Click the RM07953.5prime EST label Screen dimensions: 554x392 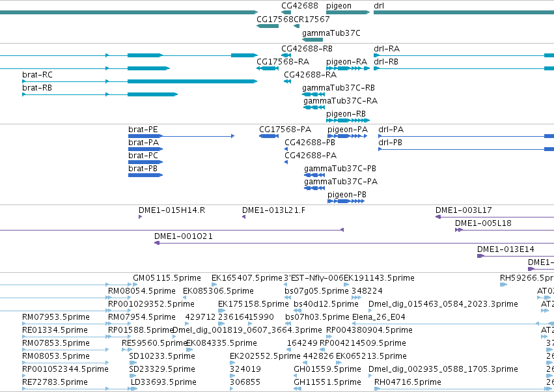click(x=56, y=317)
